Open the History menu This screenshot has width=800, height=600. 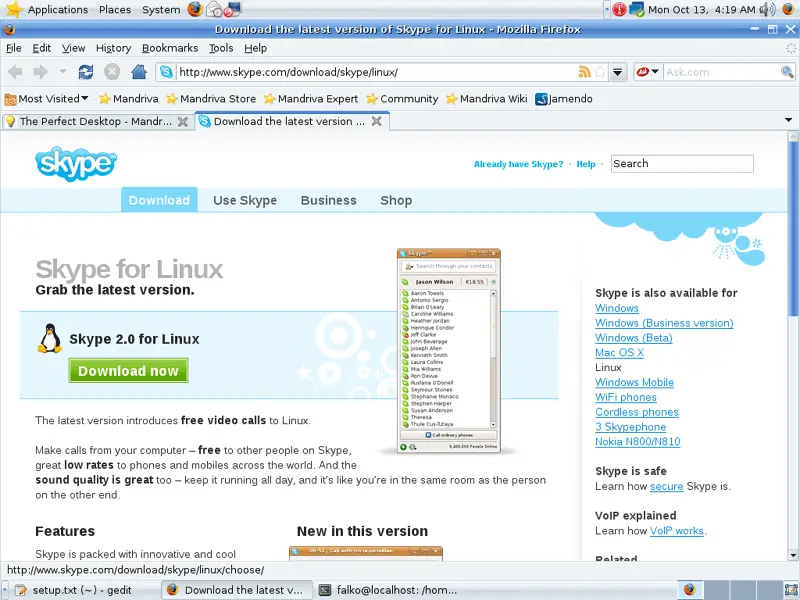click(113, 48)
